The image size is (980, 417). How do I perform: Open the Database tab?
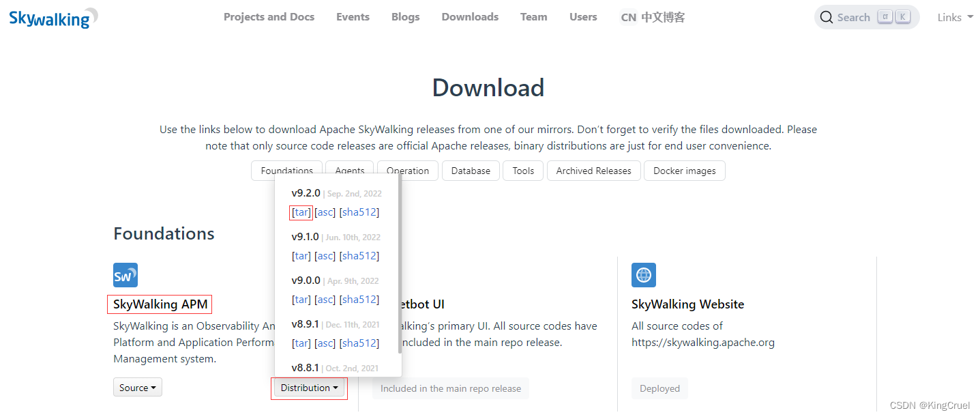(x=471, y=171)
